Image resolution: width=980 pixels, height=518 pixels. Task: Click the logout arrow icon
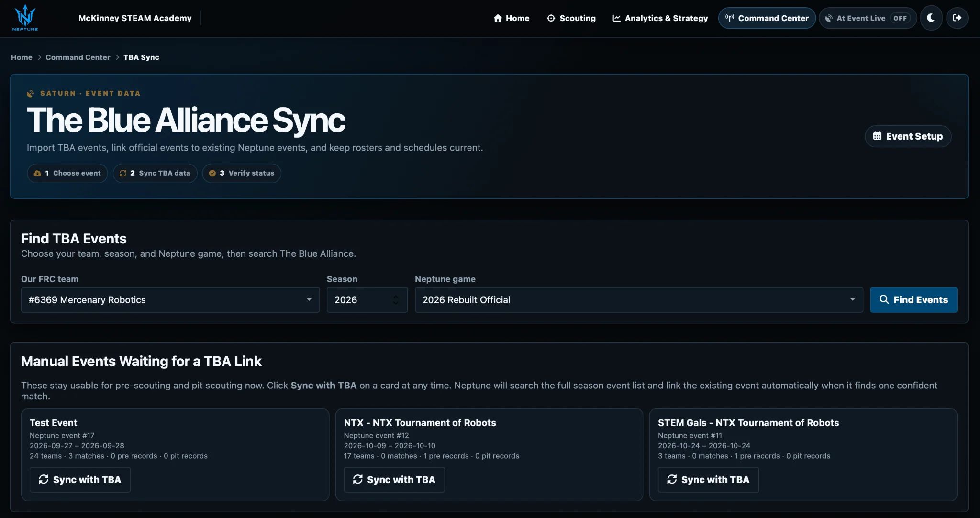957,18
